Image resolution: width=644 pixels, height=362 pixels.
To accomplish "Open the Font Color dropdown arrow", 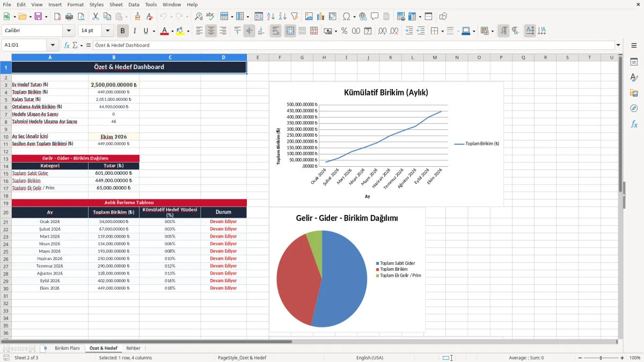I will point(172,31).
